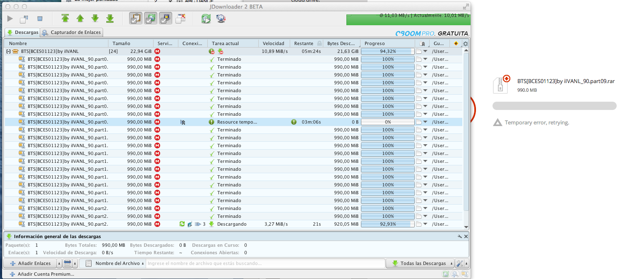Open the Añadir Enlaces dropdown arrow
The width and height of the screenshot is (644, 279).
tap(59, 263)
